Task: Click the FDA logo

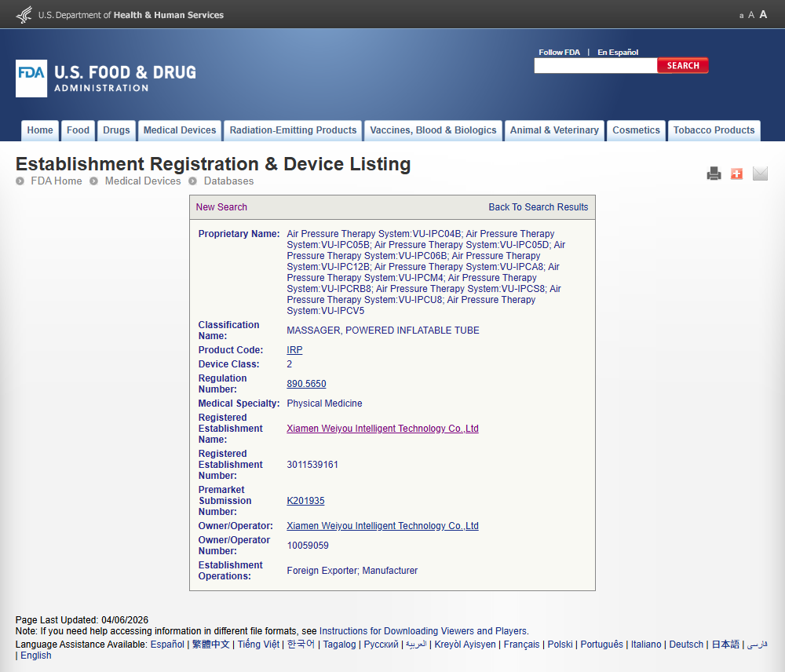Action: 106,79
